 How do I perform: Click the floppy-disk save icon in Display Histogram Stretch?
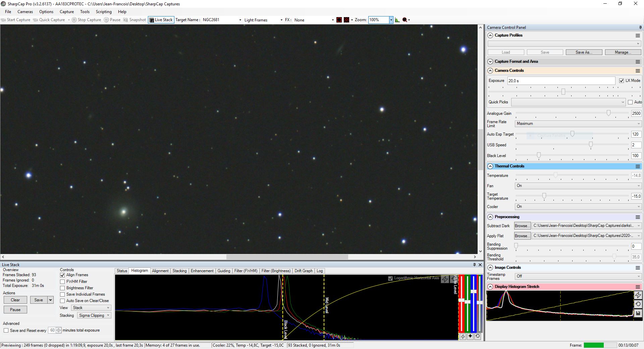(638, 313)
